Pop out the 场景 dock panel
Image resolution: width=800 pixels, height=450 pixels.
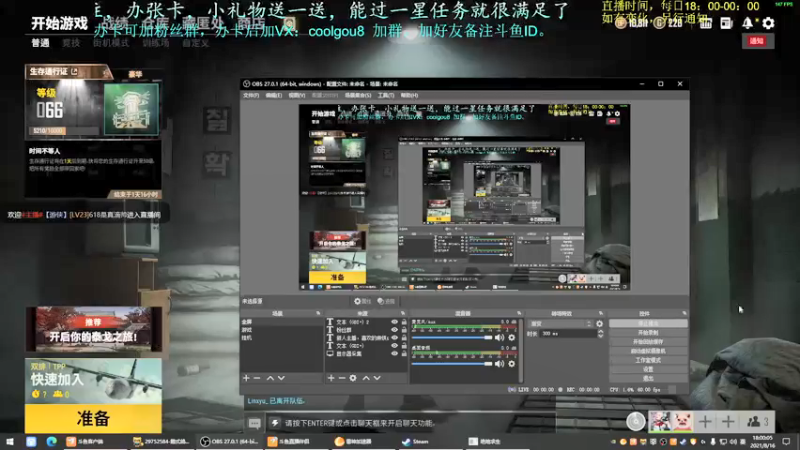[x=318, y=313]
